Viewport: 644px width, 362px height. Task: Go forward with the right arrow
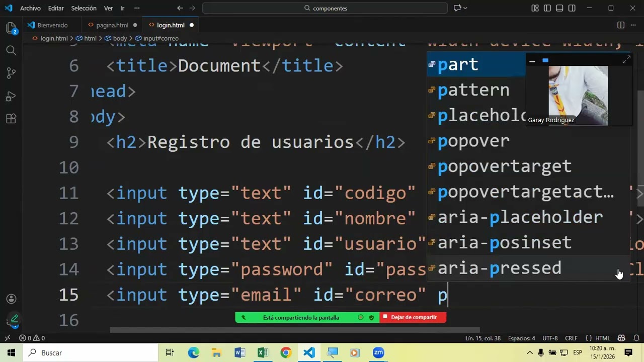click(x=193, y=8)
